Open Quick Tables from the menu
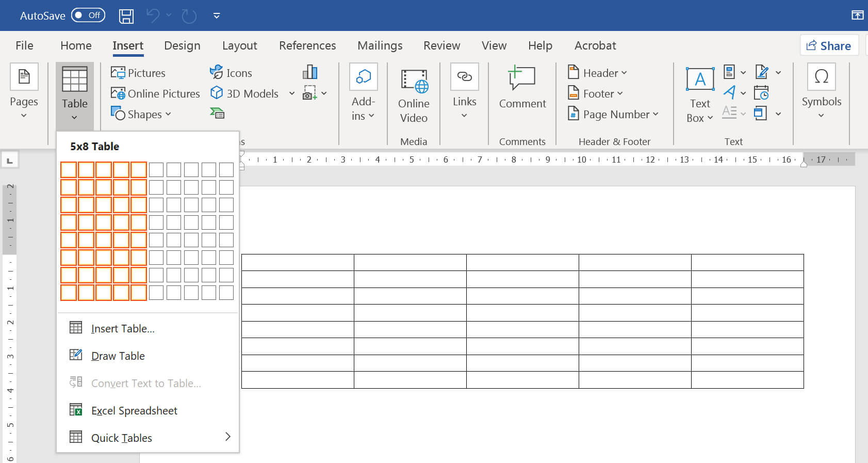The width and height of the screenshot is (868, 463). [x=148, y=438]
